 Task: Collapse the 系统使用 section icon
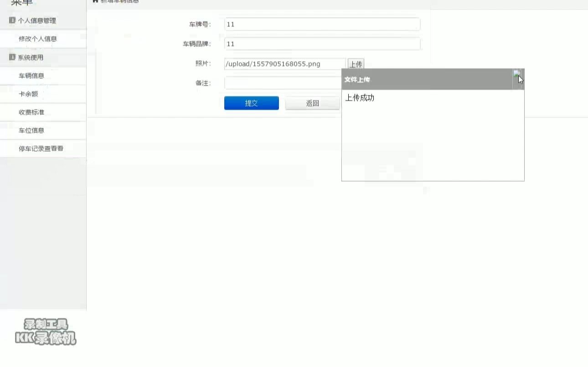[12, 57]
